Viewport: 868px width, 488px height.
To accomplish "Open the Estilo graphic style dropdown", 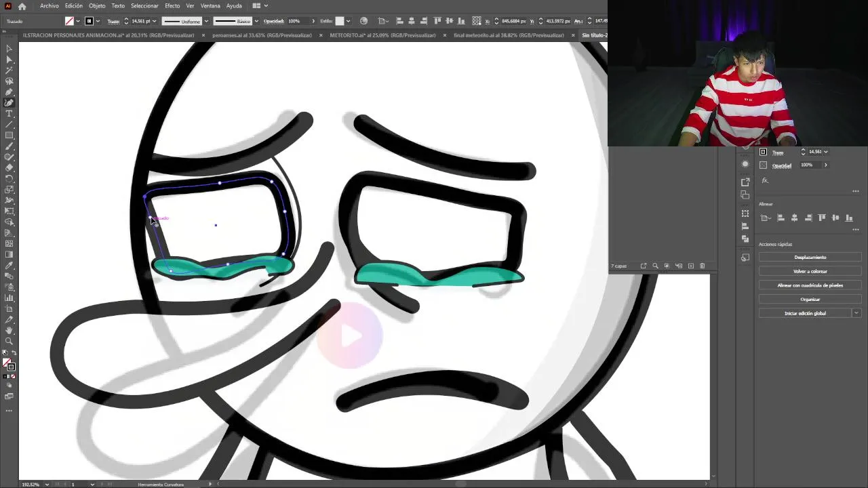I will coord(349,21).
